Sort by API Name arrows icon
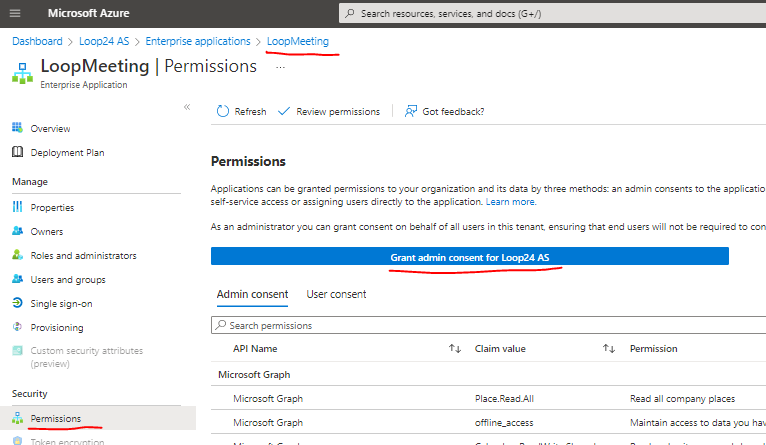Image resolution: width=766 pixels, height=445 pixels. [x=455, y=349]
